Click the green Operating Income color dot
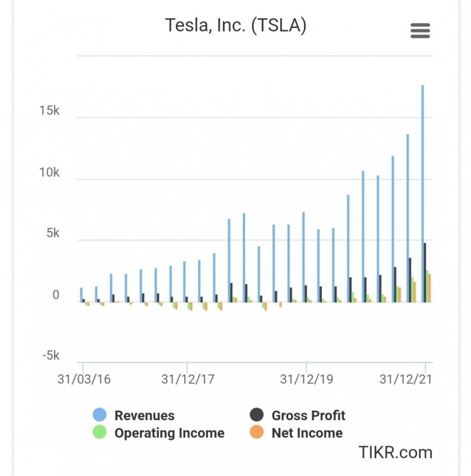 99,433
